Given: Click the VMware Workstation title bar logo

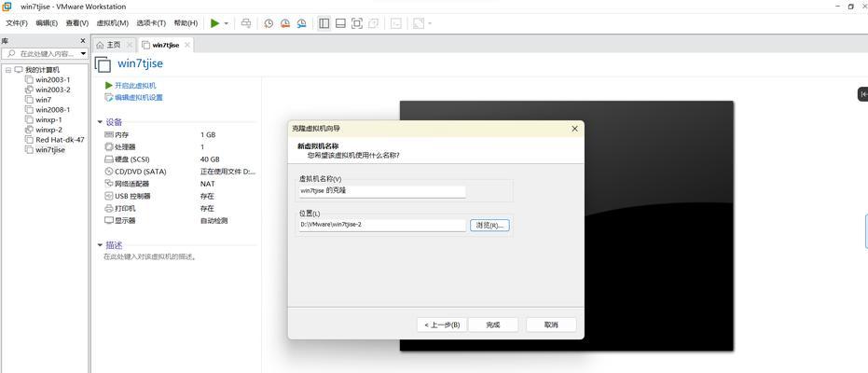Looking at the screenshot, I should pyautogui.click(x=7, y=7).
